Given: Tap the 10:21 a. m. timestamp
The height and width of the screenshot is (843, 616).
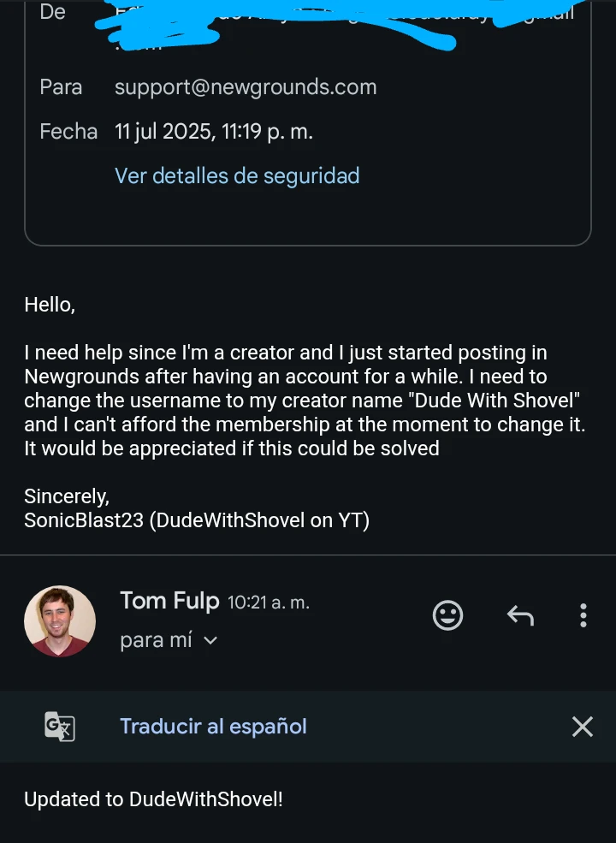Looking at the screenshot, I should pos(269,603).
